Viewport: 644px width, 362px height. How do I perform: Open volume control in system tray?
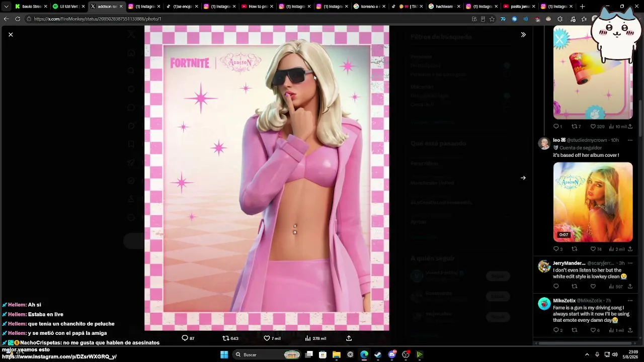[x=615, y=354]
